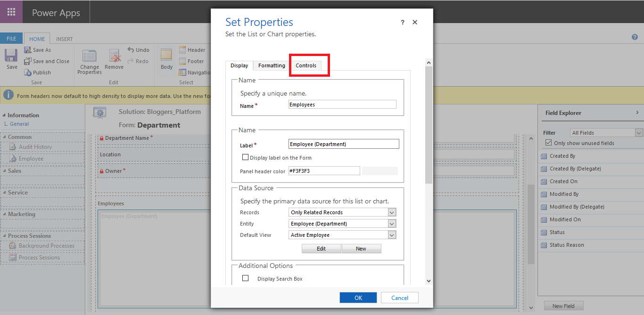This screenshot has width=644, height=315.
Task: Click inside the Label input field
Action: [x=343, y=144]
